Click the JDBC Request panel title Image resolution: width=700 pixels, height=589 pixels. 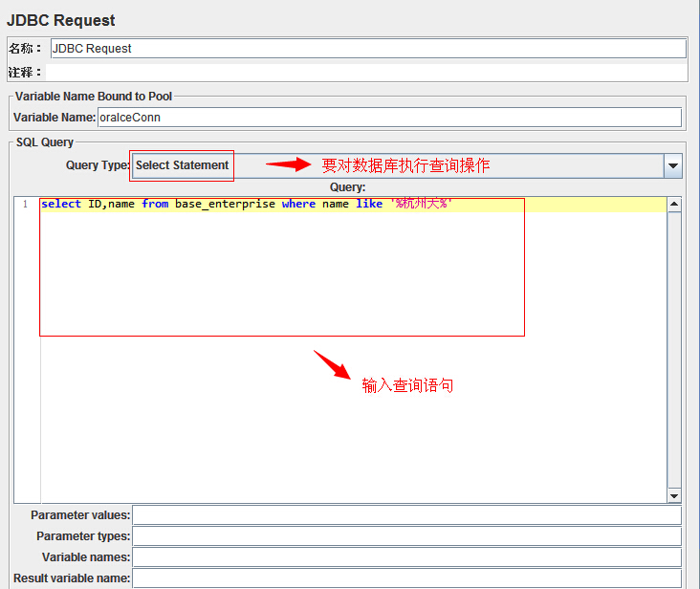[61, 20]
